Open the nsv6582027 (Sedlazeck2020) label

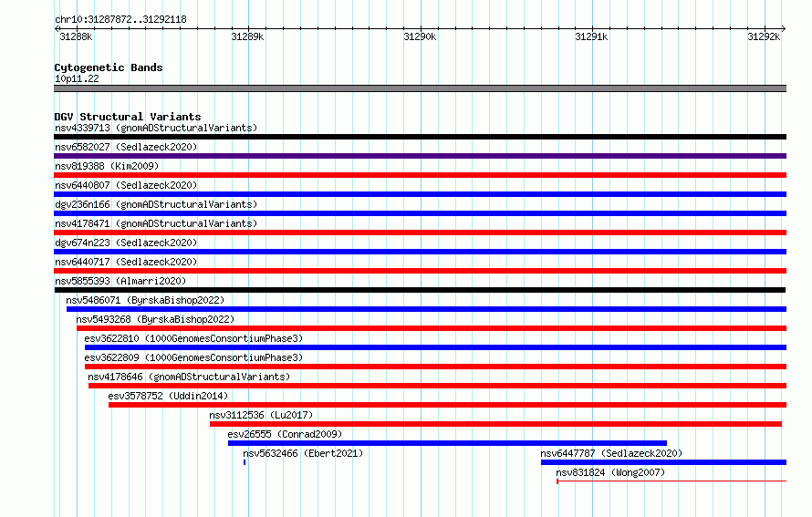click(x=126, y=147)
